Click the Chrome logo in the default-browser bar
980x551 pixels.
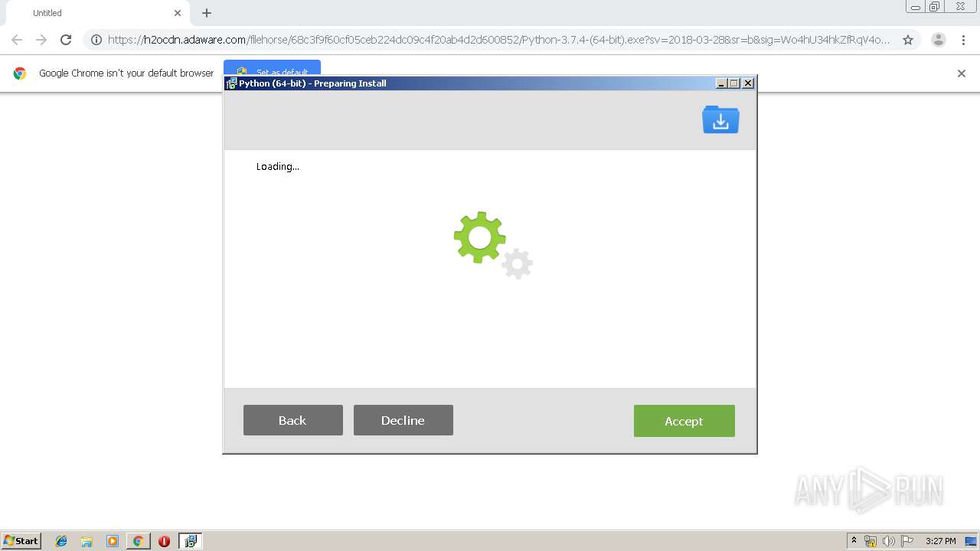tap(20, 73)
